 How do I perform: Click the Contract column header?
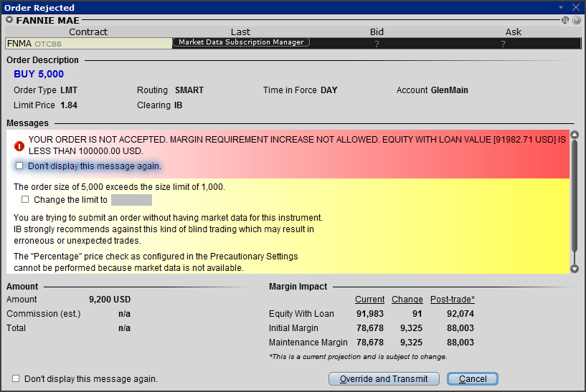point(88,32)
